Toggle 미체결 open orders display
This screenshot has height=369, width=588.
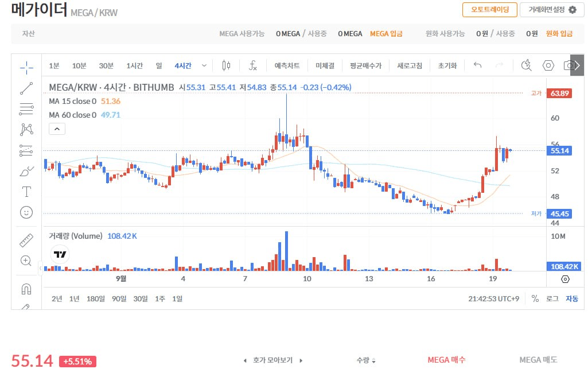tap(325, 65)
